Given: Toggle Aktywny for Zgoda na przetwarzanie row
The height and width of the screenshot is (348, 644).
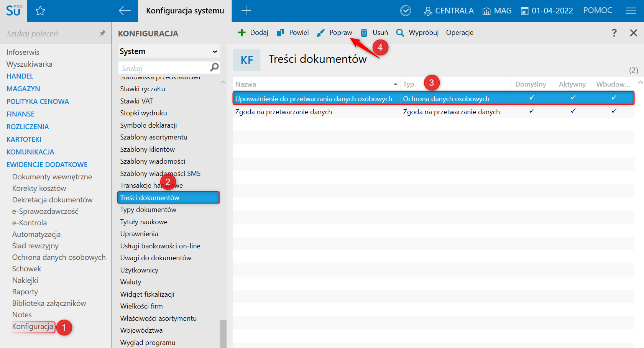Looking at the screenshot, I should click(x=573, y=111).
